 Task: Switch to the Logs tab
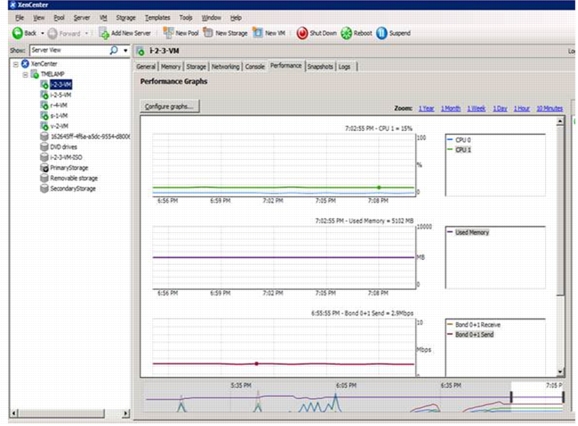tap(344, 67)
